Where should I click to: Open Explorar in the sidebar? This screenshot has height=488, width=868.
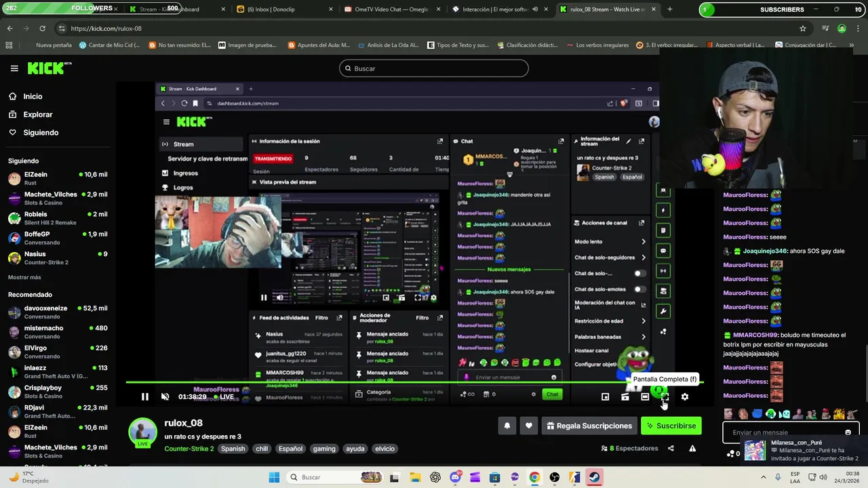pos(37,115)
